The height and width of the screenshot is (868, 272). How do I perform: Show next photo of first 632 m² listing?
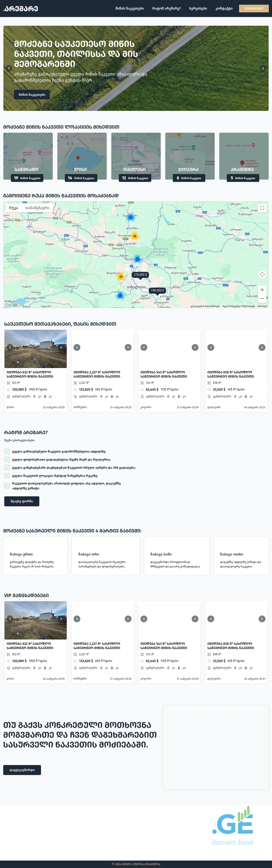pyautogui.click(x=61, y=347)
